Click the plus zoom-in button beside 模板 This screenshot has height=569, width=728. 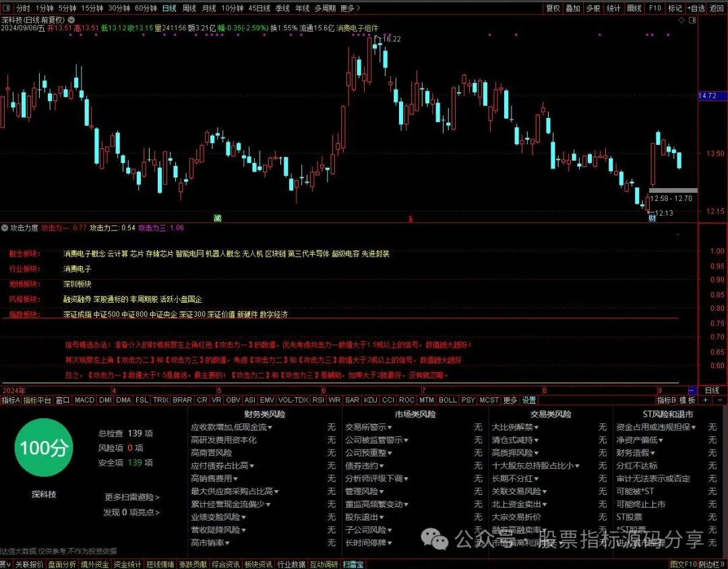(706, 400)
